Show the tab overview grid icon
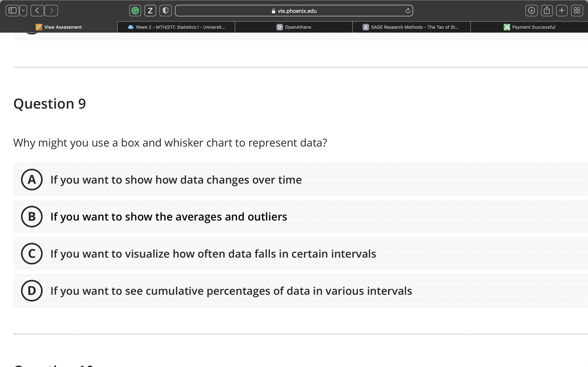 tap(577, 11)
